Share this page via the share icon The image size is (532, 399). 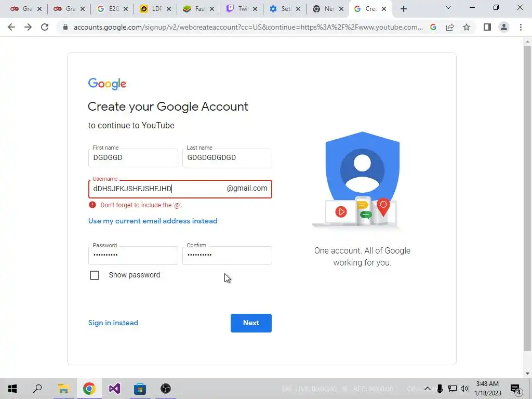point(450,27)
